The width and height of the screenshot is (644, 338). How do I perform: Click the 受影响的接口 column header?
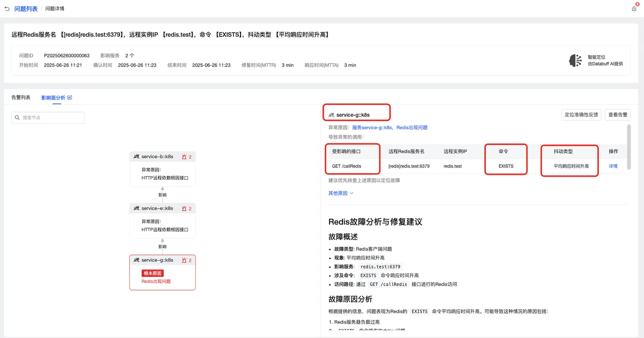346,151
